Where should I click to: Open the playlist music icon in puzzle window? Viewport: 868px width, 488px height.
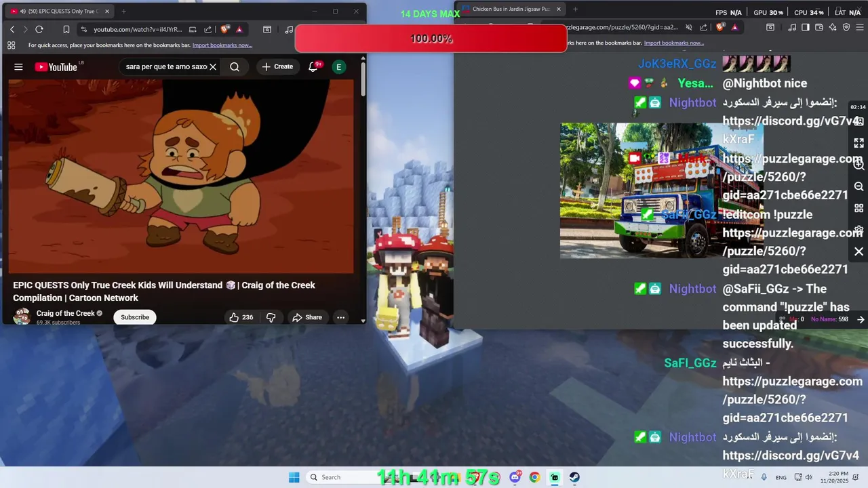pyautogui.click(x=792, y=27)
